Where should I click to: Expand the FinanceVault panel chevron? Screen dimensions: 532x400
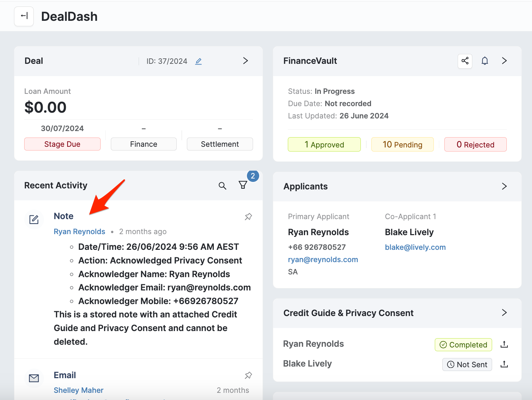coord(504,61)
